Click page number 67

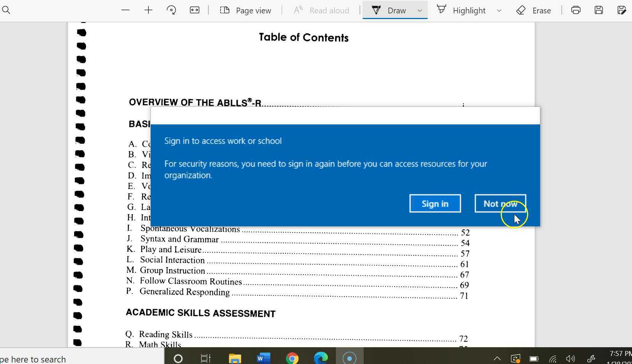point(464,275)
